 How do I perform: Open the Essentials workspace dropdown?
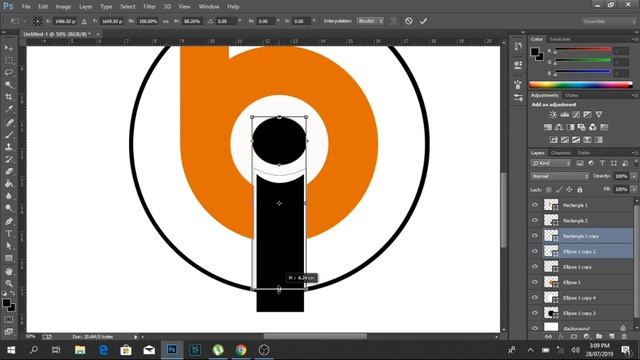point(608,21)
